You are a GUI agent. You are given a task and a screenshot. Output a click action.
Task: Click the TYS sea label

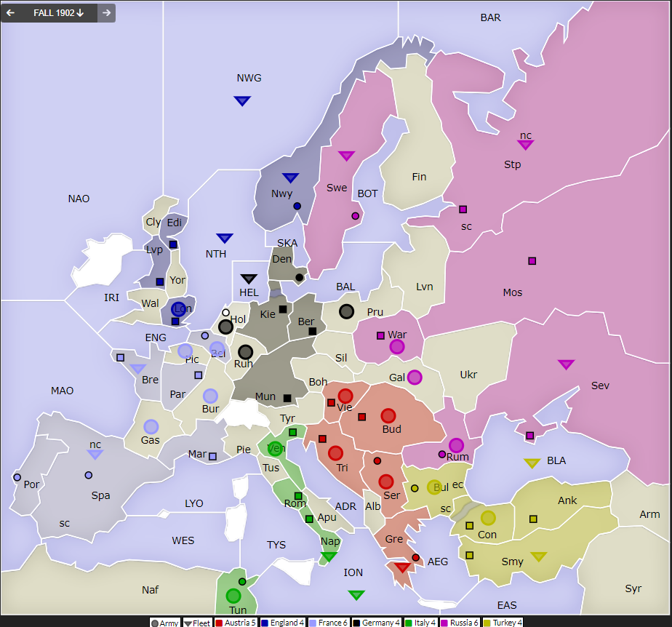[276, 544]
